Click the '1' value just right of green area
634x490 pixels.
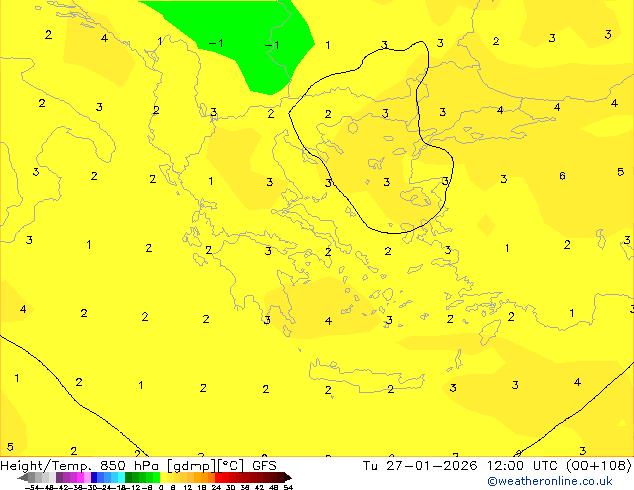328,45
